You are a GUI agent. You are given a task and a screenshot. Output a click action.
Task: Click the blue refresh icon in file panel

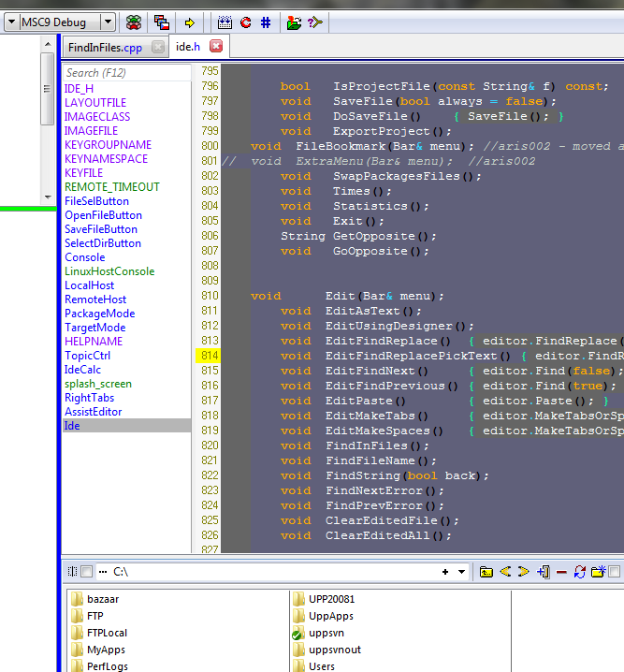click(580, 571)
